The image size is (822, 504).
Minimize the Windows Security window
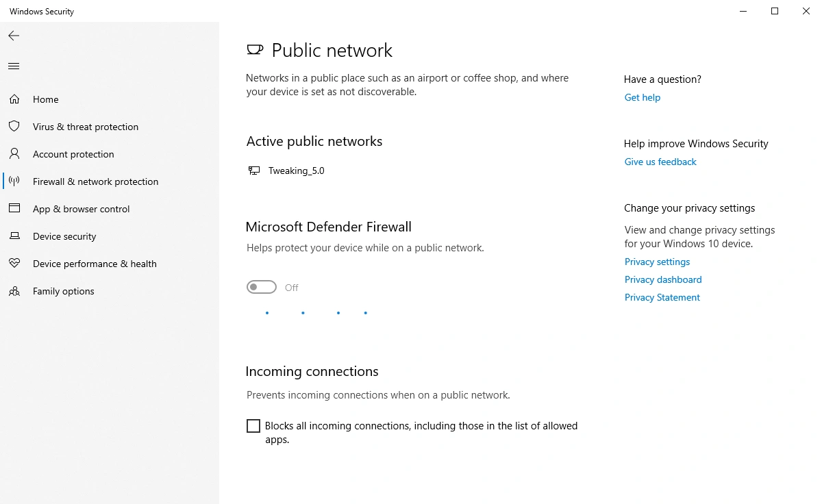[743, 11]
